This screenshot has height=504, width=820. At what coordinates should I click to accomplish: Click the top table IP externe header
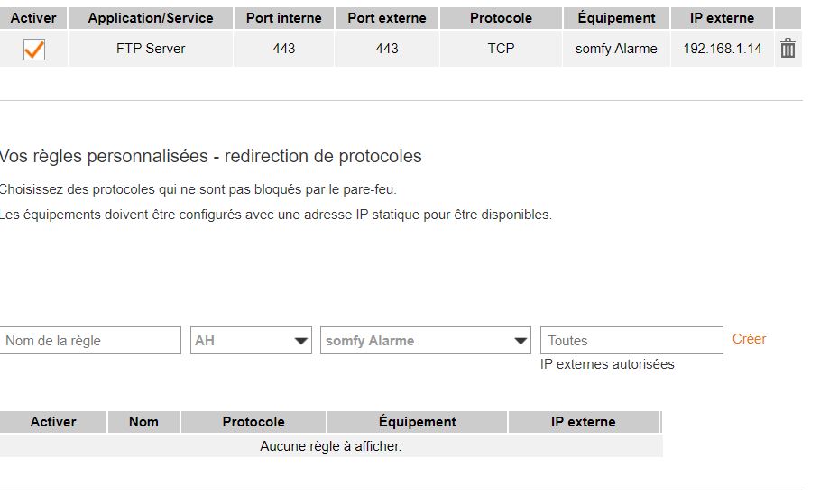pyautogui.click(x=722, y=18)
